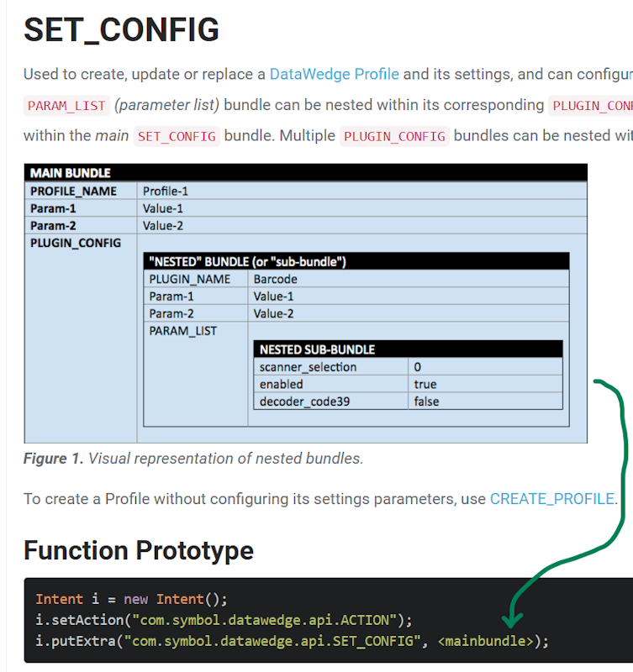Viewport: 633px width, 672px height.
Task: Click the false value beside decoder_code39
Action: (426, 402)
